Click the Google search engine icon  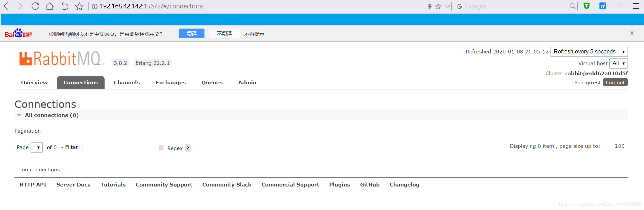click(x=459, y=6)
